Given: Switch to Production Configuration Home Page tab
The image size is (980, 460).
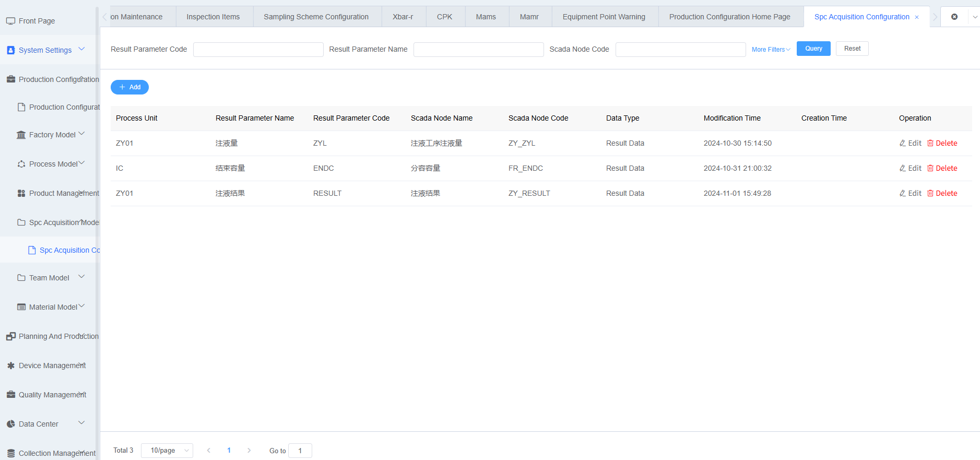Looking at the screenshot, I should point(730,17).
